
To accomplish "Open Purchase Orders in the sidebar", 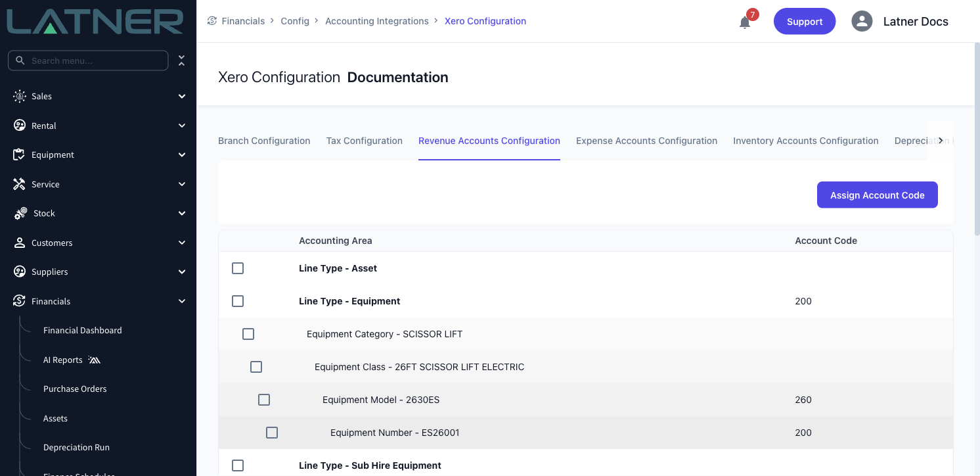I will coord(75,389).
